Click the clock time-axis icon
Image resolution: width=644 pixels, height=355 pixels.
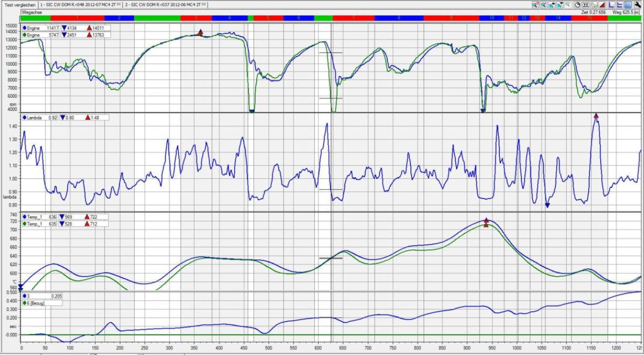click(577, 4)
